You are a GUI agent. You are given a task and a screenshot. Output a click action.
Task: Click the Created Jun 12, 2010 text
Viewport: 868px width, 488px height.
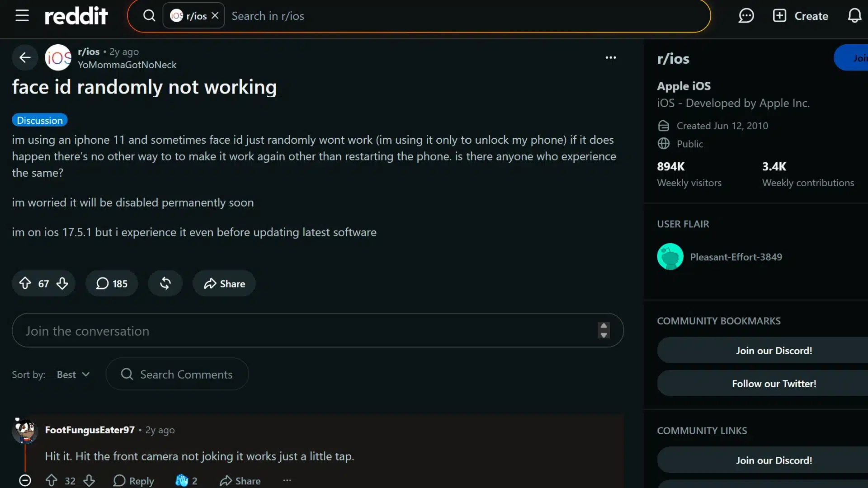[722, 126]
